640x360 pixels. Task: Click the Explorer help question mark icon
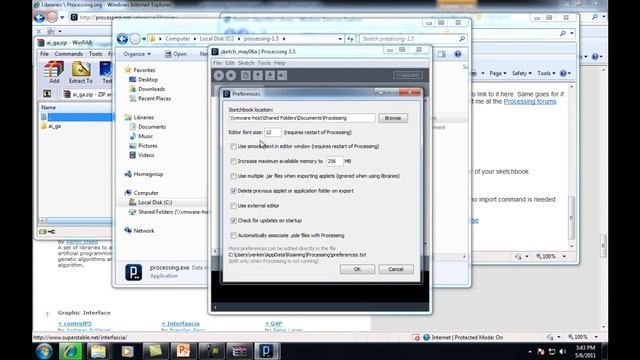point(458,54)
